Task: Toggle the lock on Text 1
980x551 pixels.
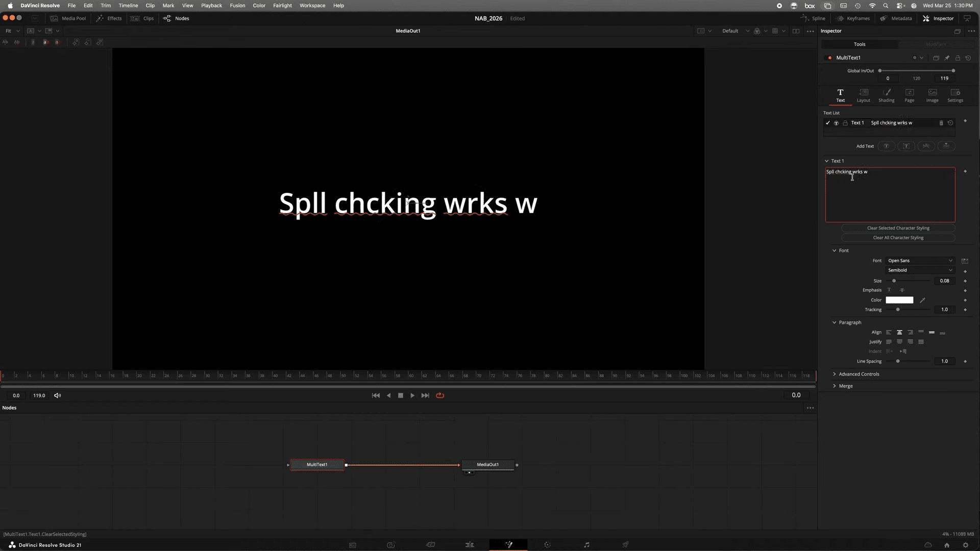Action: [845, 123]
